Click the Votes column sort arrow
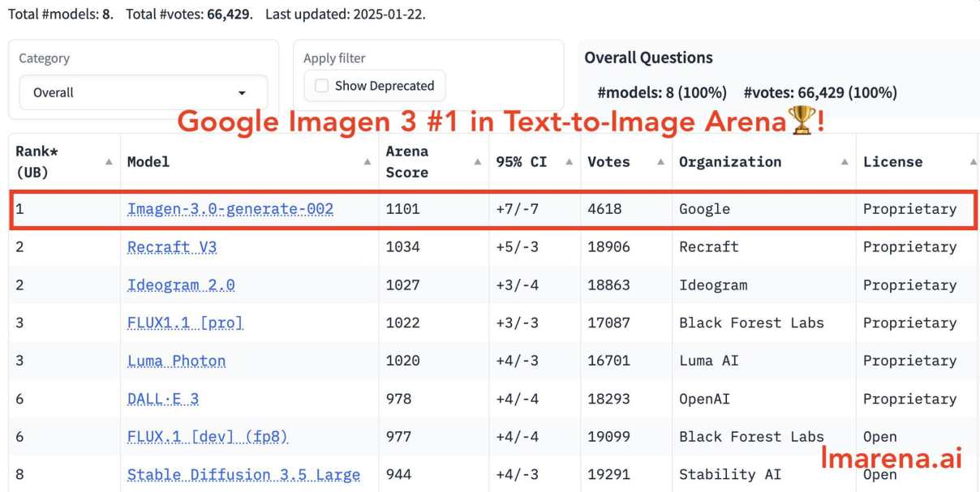 coord(660,162)
